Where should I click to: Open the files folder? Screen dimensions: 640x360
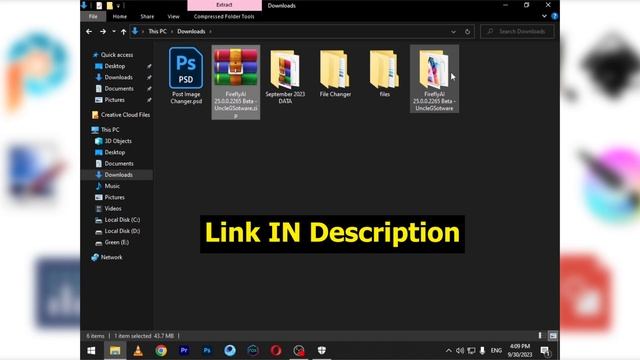[384, 73]
